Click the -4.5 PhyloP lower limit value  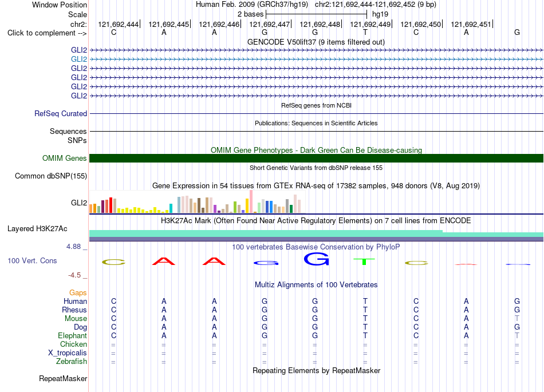pos(74,275)
